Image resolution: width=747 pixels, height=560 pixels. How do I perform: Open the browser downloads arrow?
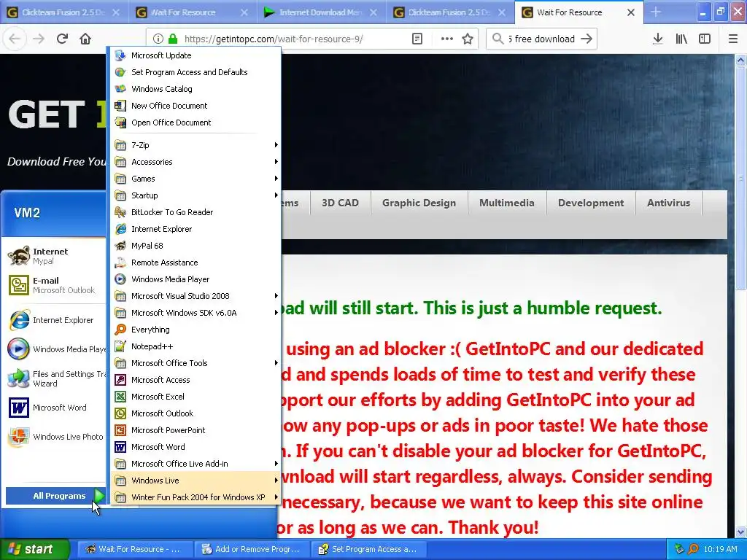tap(657, 39)
